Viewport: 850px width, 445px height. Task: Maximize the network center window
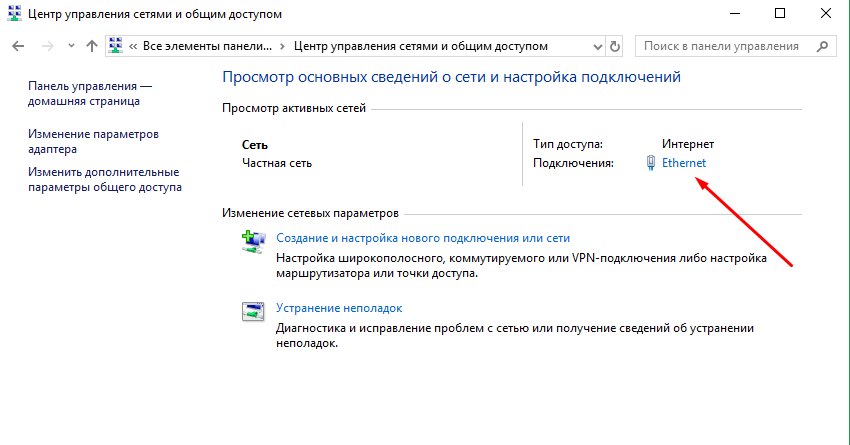(x=780, y=14)
